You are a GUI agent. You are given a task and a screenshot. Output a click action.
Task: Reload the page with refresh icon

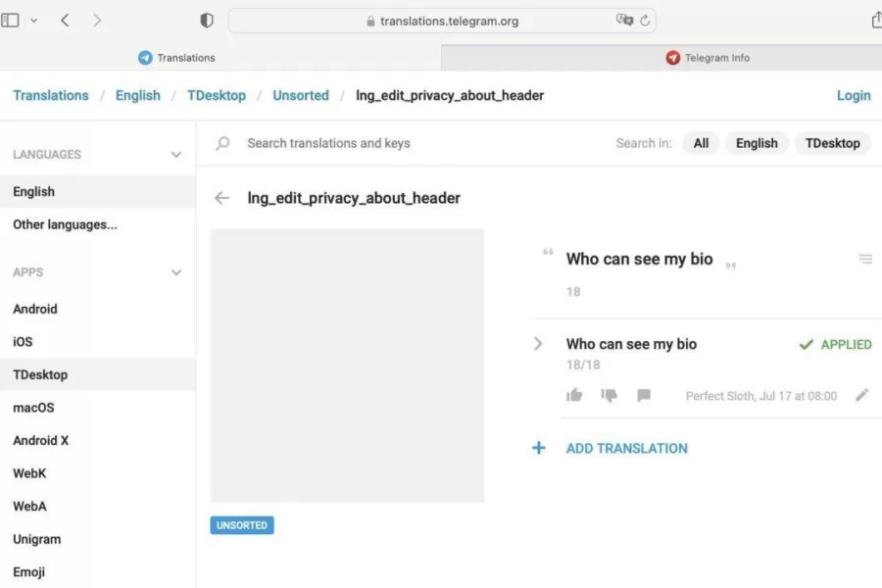point(645,21)
